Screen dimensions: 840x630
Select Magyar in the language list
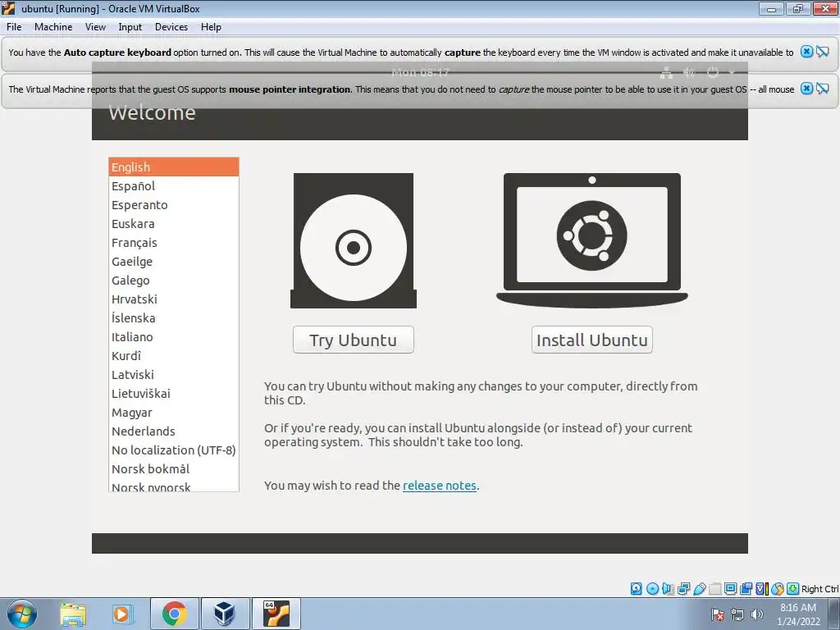click(174, 413)
